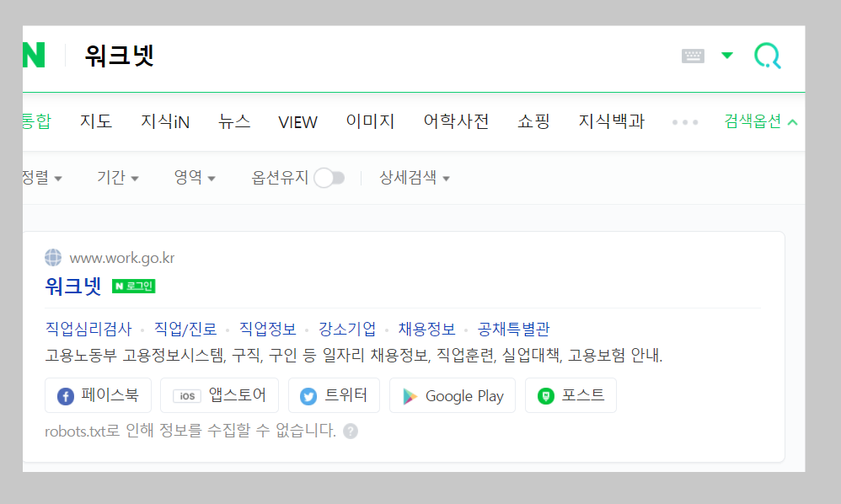Open the 기간 period dropdown
841x504 pixels.
coord(118,178)
